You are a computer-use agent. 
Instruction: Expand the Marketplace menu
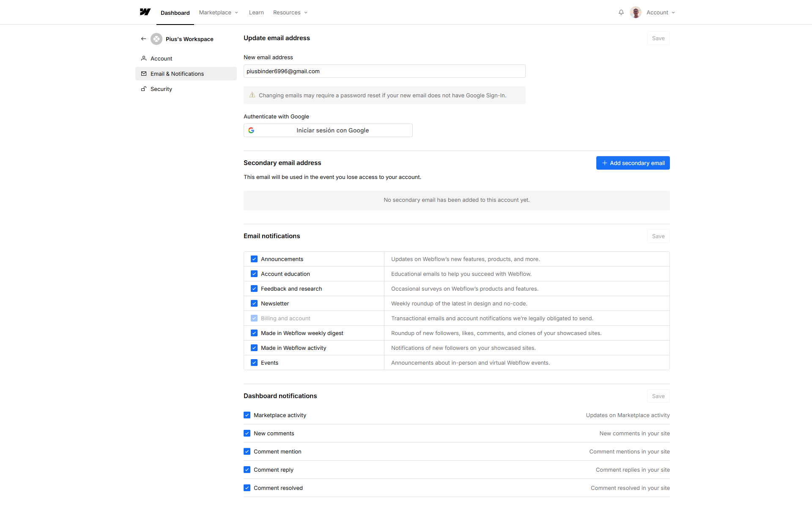pyautogui.click(x=219, y=12)
